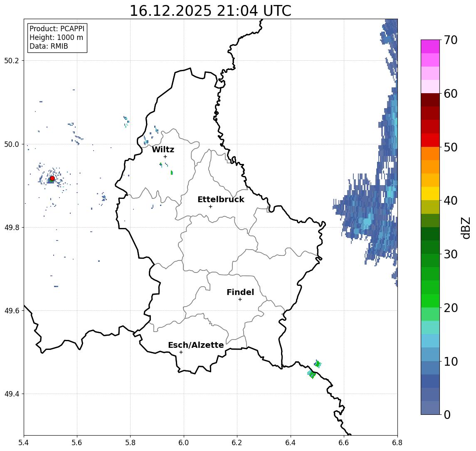Click the latitude tick label 50.2
476x451 pixels.
[11, 60]
